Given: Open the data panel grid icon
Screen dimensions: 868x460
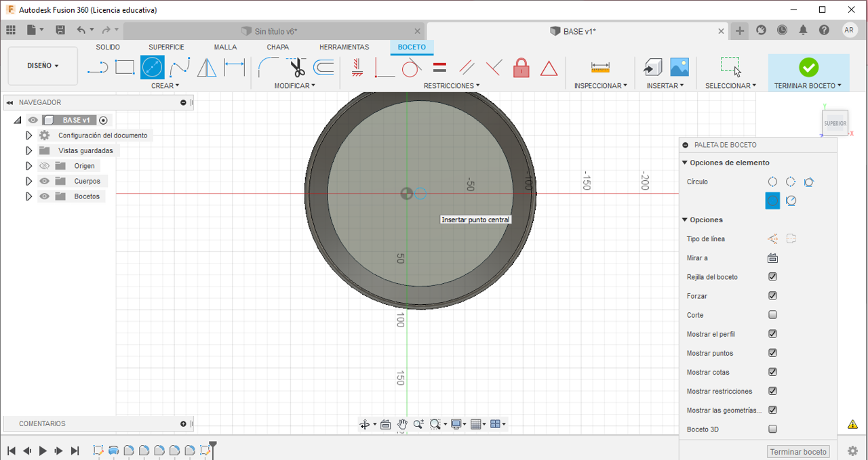Looking at the screenshot, I should pyautogui.click(x=10, y=30).
